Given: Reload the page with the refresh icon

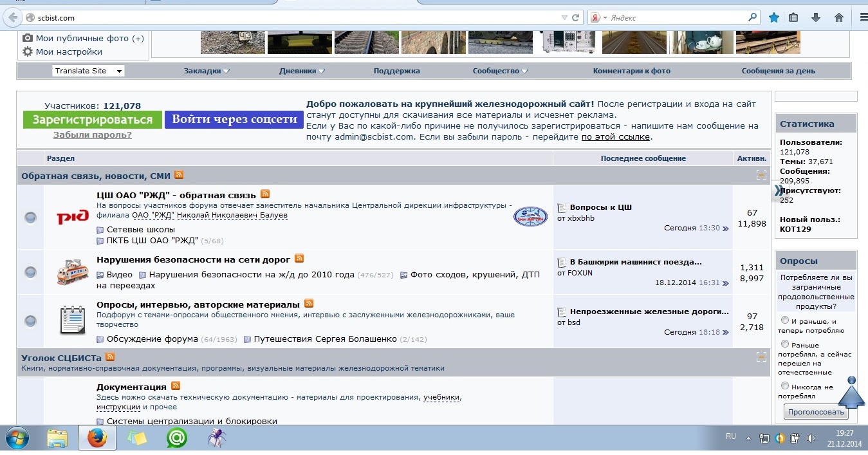Looking at the screenshot, I should coord(575,18).
